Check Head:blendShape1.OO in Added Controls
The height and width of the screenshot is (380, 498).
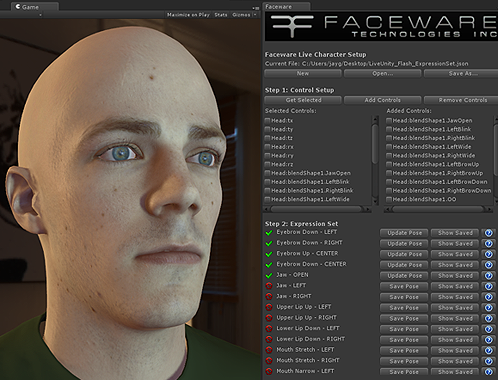coord(389,199)
